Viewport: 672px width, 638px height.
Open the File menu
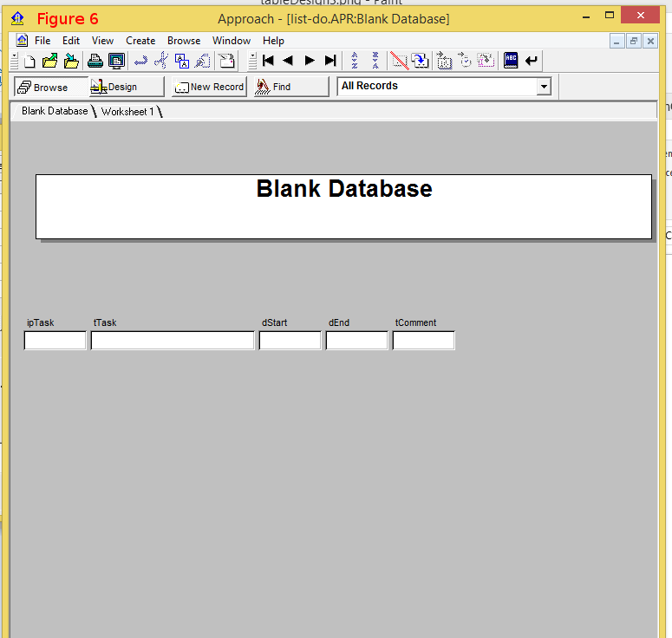click(x=42, y=41)
